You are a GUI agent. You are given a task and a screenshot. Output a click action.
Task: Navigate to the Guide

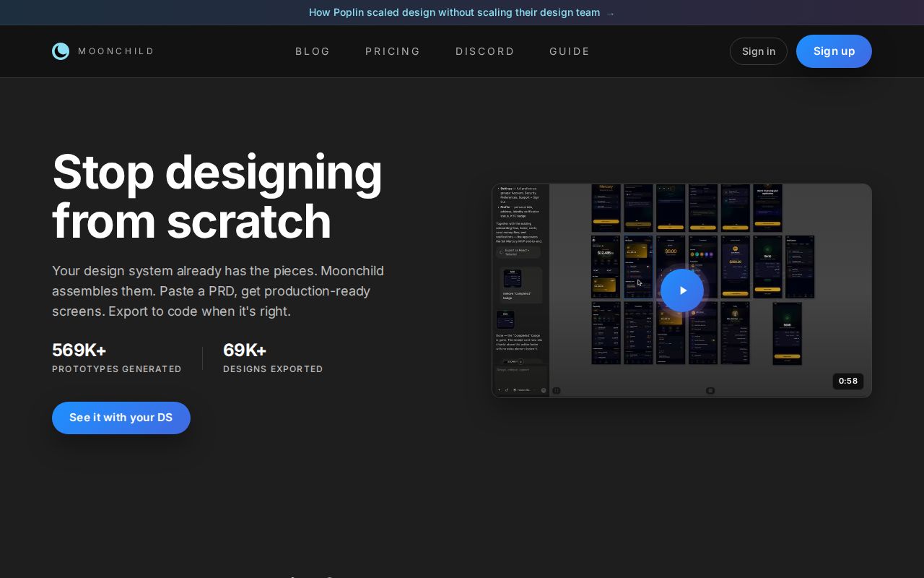[x=570, y=51]
